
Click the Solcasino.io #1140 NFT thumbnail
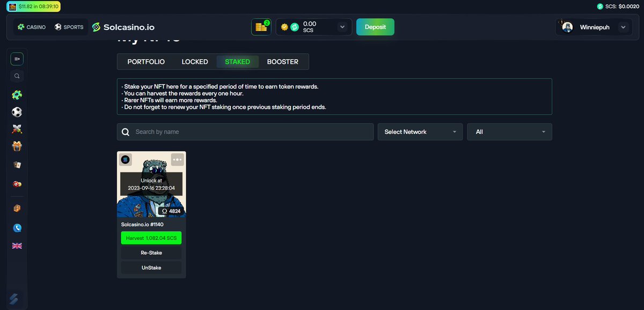coord(151,184)
